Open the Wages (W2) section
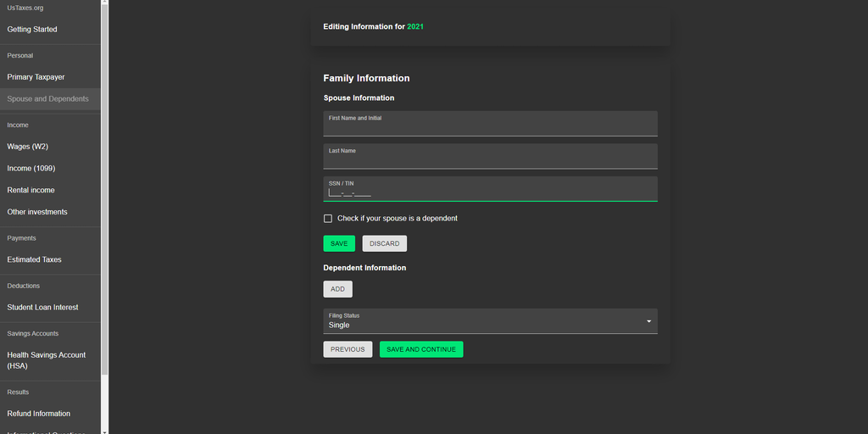This screenshot has width=868, height=434. [x=28, y=147]
